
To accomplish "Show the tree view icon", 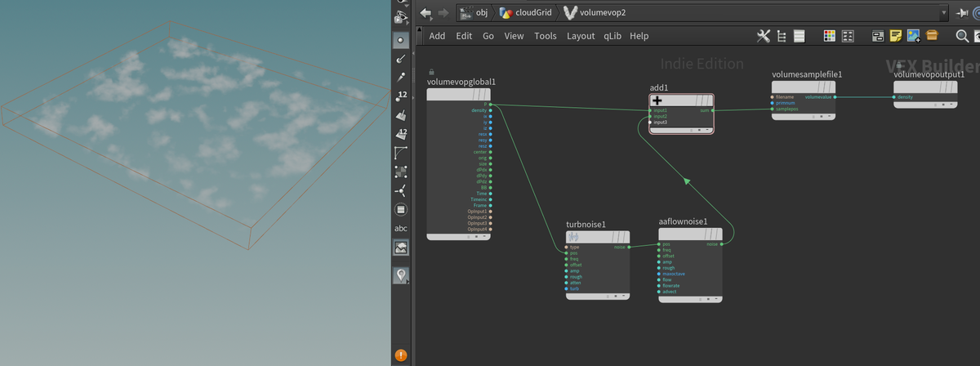I will (782, 36).
